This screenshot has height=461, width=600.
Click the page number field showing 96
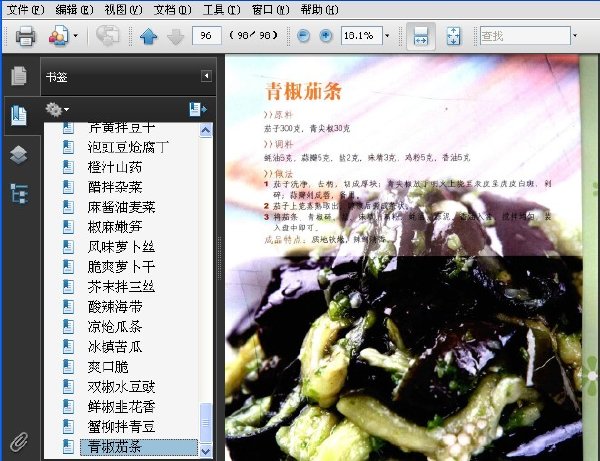[206, 36]
